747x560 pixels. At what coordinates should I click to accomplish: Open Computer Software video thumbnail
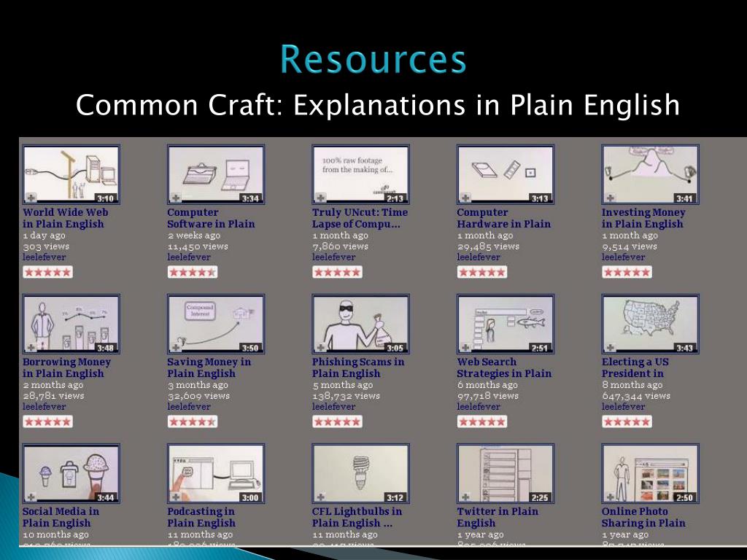(216, 174)
